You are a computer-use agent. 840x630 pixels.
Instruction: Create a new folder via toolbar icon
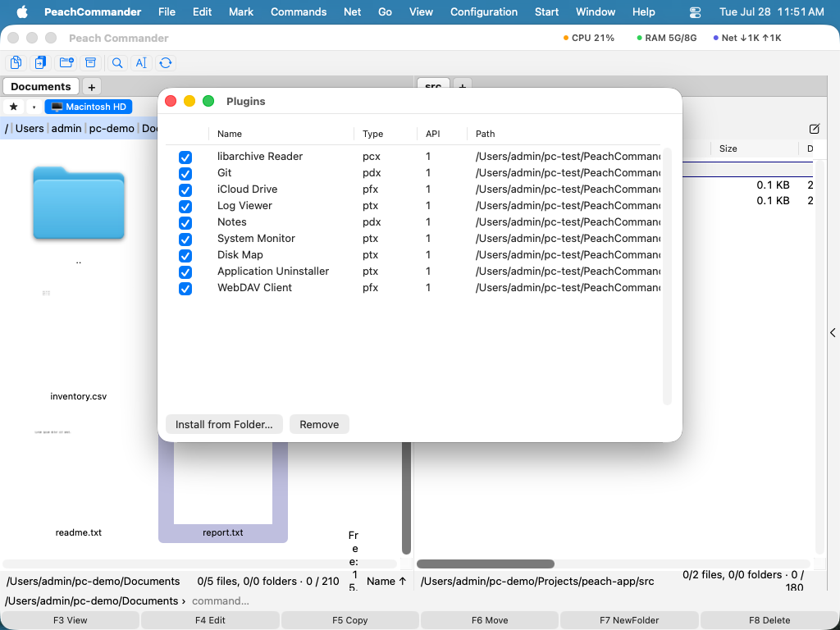click(x=66, y=62)
